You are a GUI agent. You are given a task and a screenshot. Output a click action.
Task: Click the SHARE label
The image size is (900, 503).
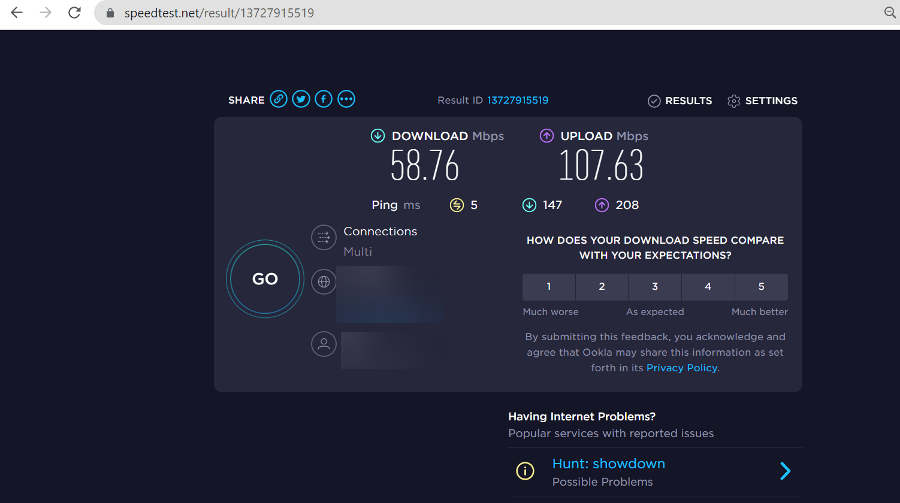(246, 100)
